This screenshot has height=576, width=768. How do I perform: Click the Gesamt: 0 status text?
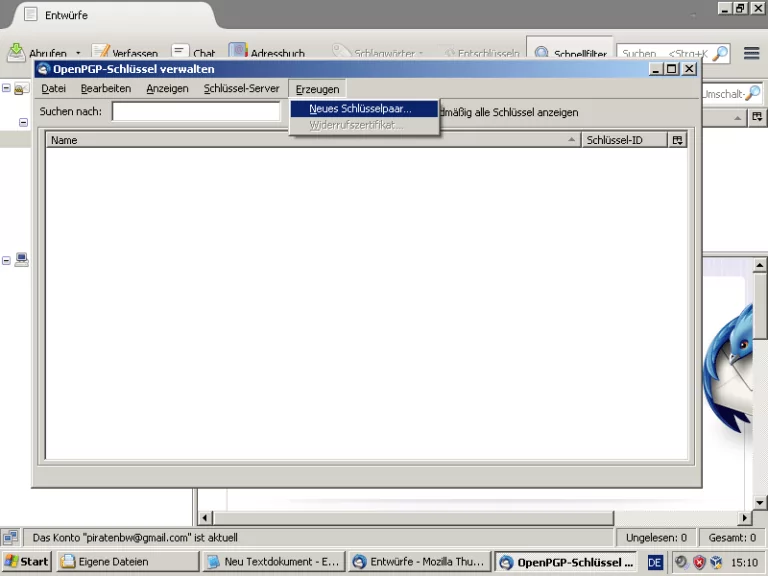pos(732,537)
